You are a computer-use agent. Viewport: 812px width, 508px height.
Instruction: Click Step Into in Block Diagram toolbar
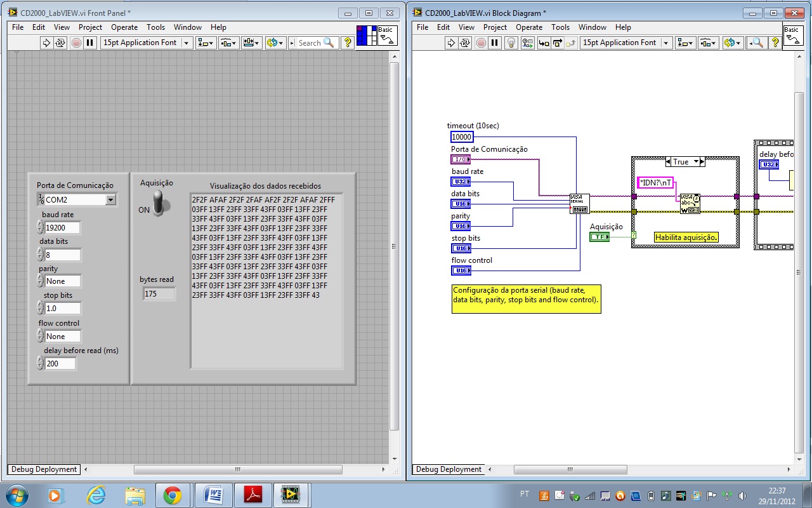tap(544, 43)
